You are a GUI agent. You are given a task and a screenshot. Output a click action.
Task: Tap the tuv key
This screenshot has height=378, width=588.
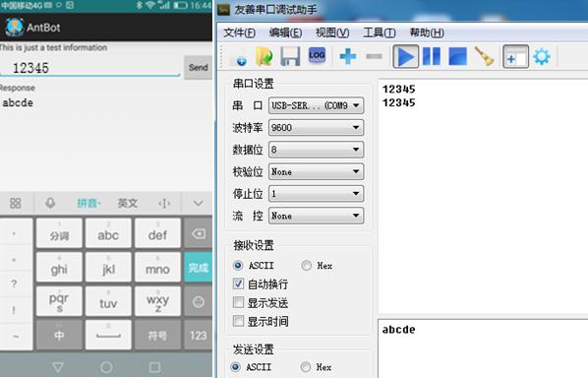[x=108, y=301]
